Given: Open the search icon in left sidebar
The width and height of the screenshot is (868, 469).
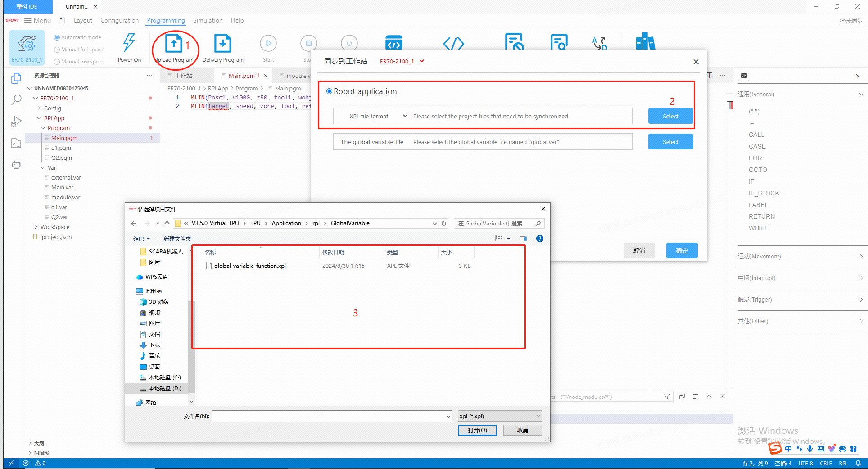Looking at the screenshot, I should (16, 99).
